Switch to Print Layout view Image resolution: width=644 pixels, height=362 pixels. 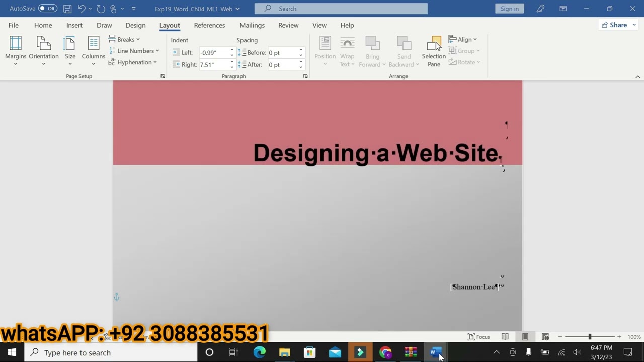pos(525,337)
